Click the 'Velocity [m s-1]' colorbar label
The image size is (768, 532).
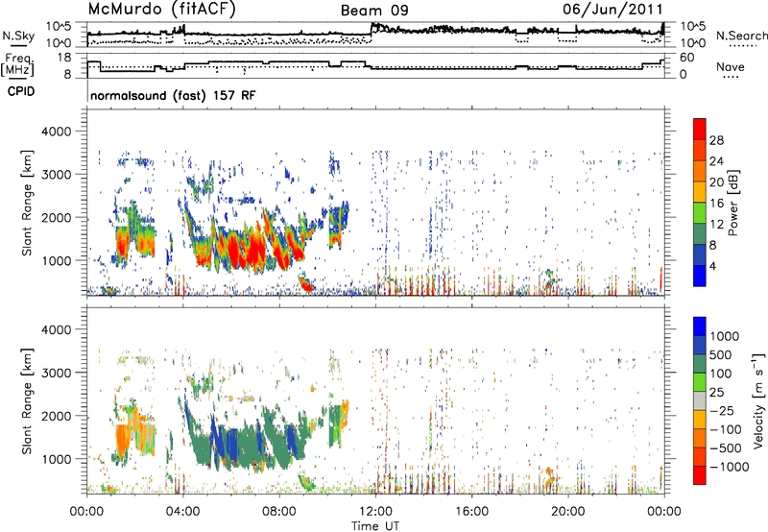click(758, 400)
